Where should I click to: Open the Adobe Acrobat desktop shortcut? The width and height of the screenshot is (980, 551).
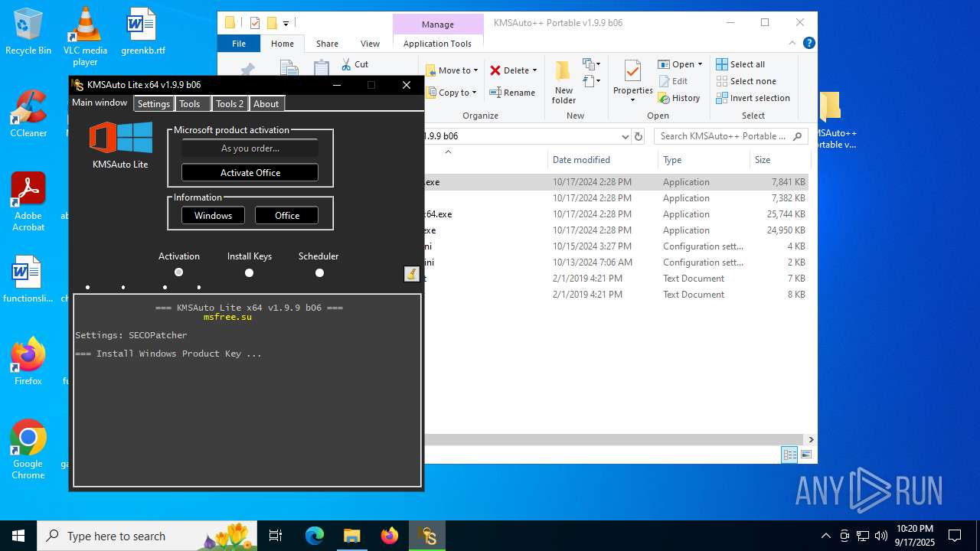click(x=28, y=202)
